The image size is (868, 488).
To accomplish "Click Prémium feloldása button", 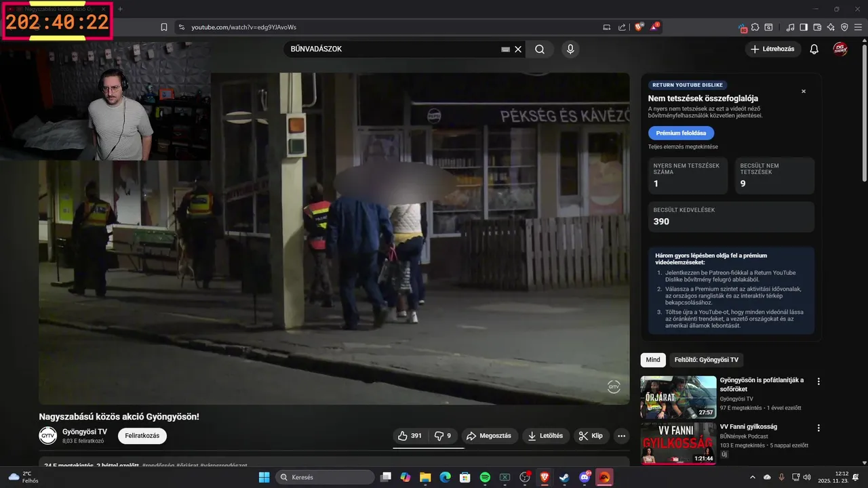I will (x=681, y=133).
